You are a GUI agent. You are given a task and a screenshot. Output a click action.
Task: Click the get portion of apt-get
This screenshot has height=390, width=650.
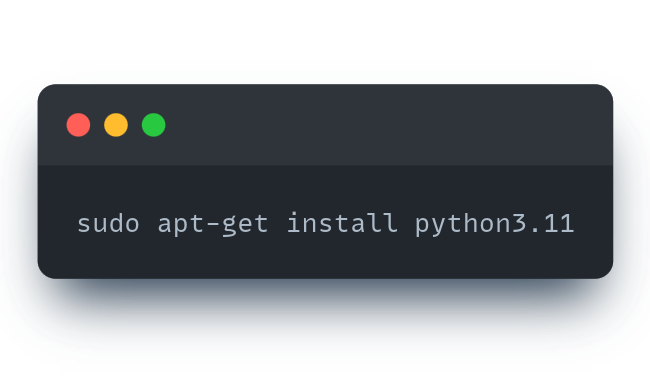245,226
